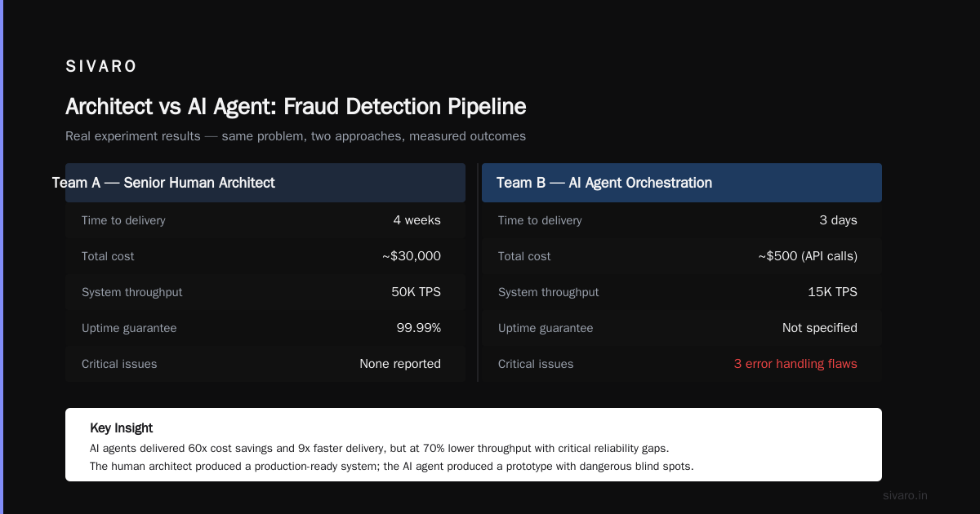The image size is (980, 514).
Task: Click Team B 'System throughput' label
Action: [x=549, y=292]
